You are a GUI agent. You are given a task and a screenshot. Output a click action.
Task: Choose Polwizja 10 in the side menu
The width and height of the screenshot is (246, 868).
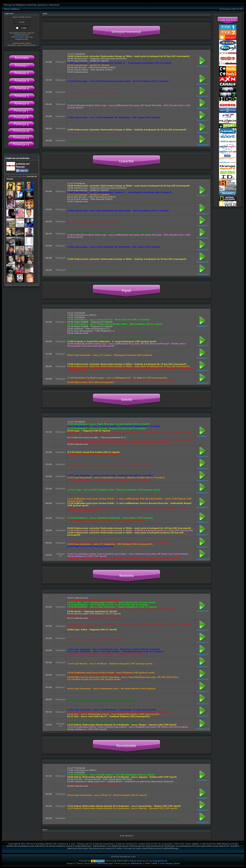click(21, 131)
